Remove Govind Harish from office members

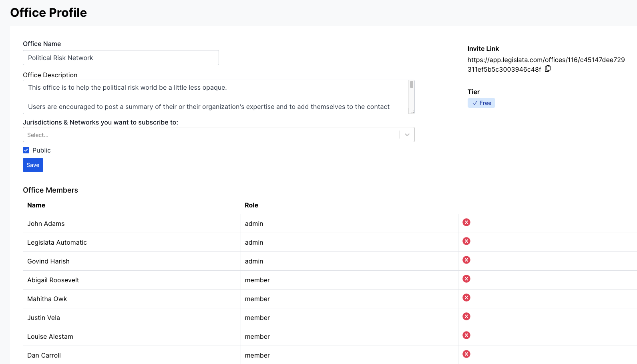(466, 260)
